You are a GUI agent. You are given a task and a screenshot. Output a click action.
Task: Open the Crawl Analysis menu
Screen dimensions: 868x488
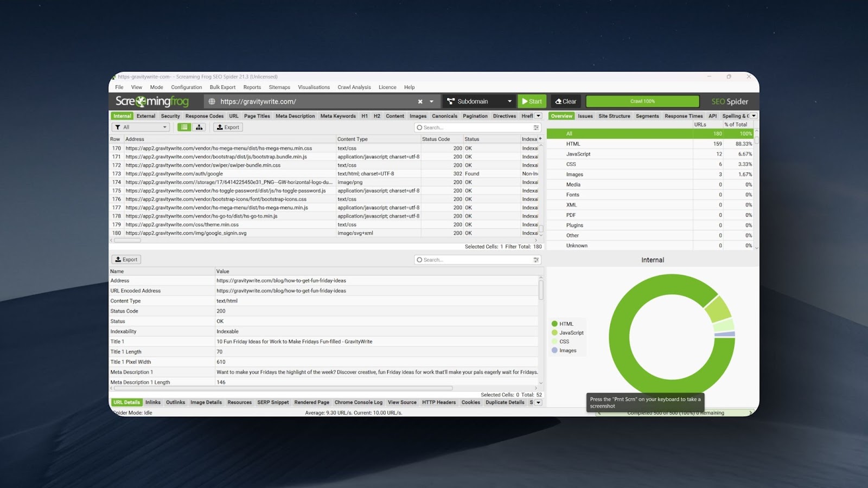[354, 87]
